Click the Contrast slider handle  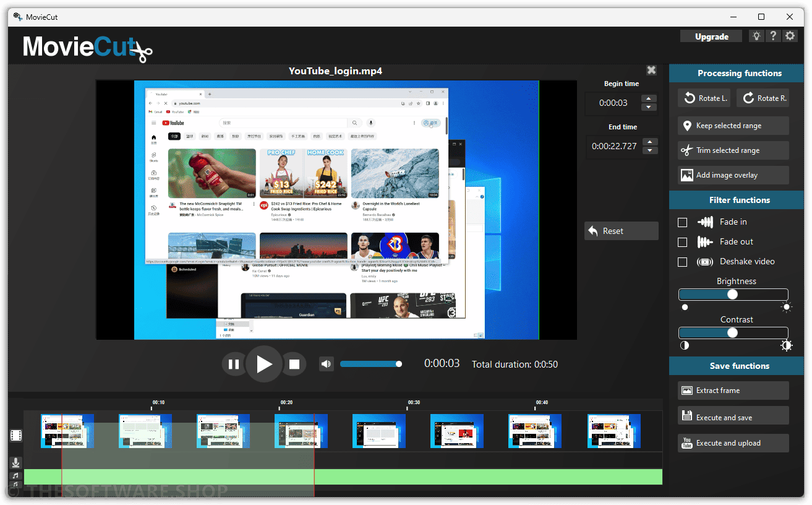point(733,333)
